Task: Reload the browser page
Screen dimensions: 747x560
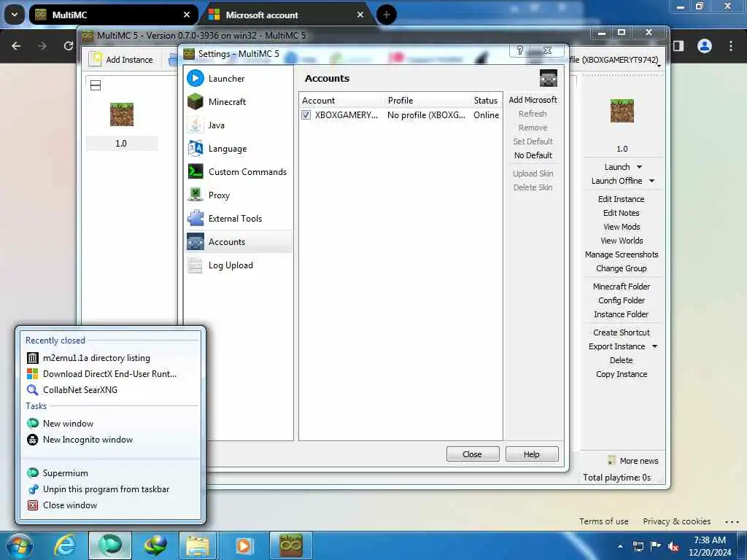Action: (68, 46)
